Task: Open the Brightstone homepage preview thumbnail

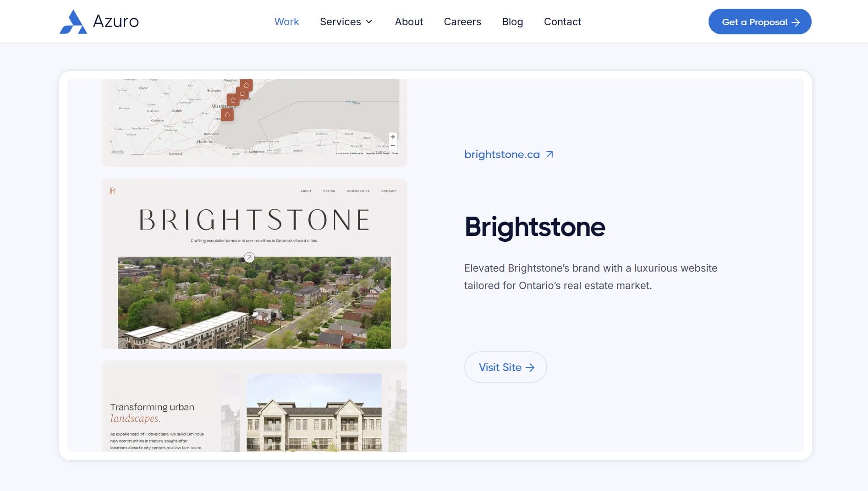Action: pos(254,263)
